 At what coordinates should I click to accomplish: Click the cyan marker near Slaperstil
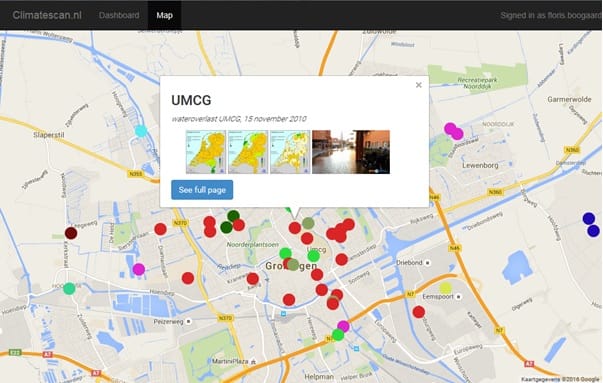pos(141,131)
